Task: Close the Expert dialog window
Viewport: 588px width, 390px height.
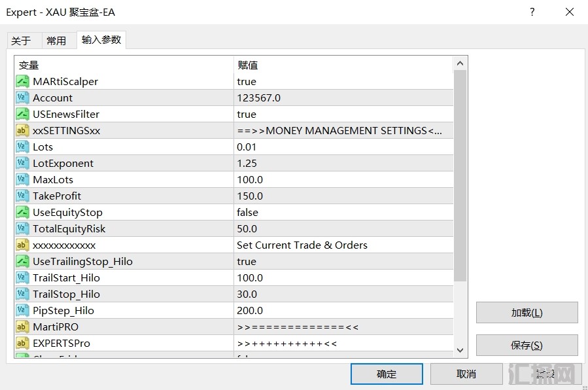Action: 570,12
